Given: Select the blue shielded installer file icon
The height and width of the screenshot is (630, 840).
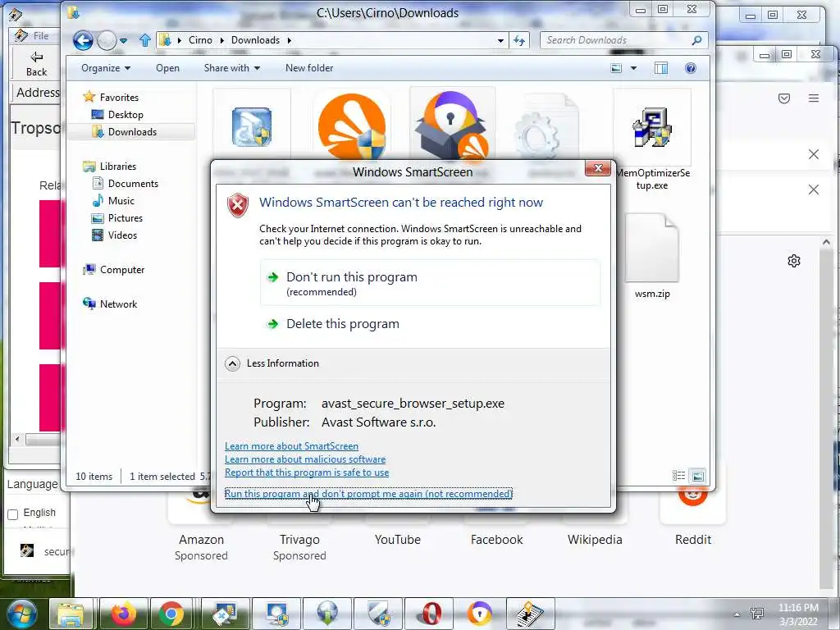Looking at the screenshot, I should click(x=251, y=127).
